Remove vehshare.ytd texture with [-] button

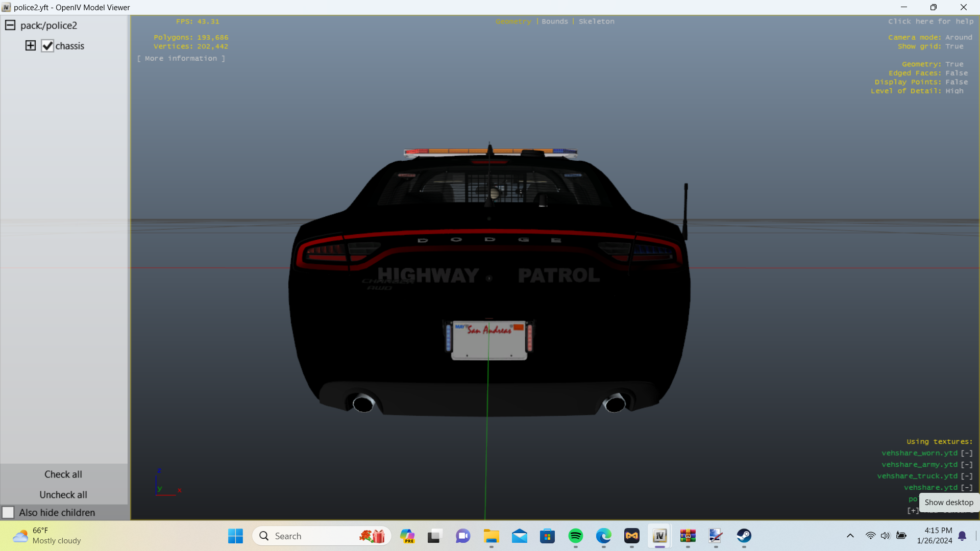click(x=967, y=488)
